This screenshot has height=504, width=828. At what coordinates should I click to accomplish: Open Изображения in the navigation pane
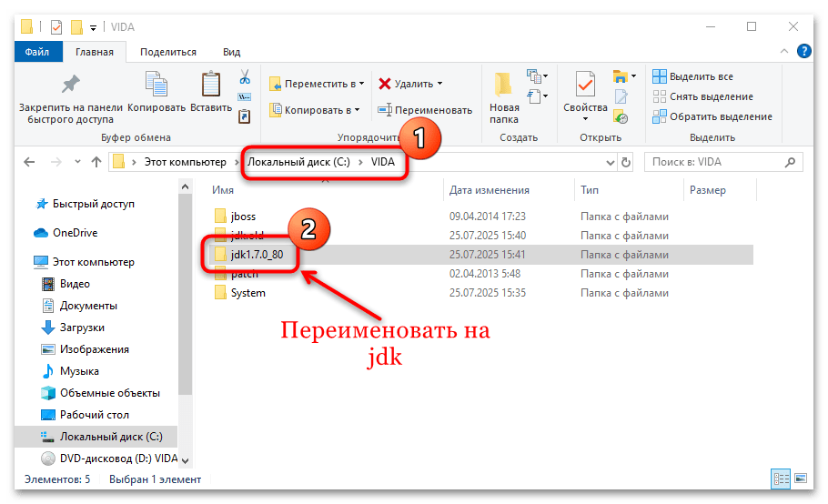85,349
